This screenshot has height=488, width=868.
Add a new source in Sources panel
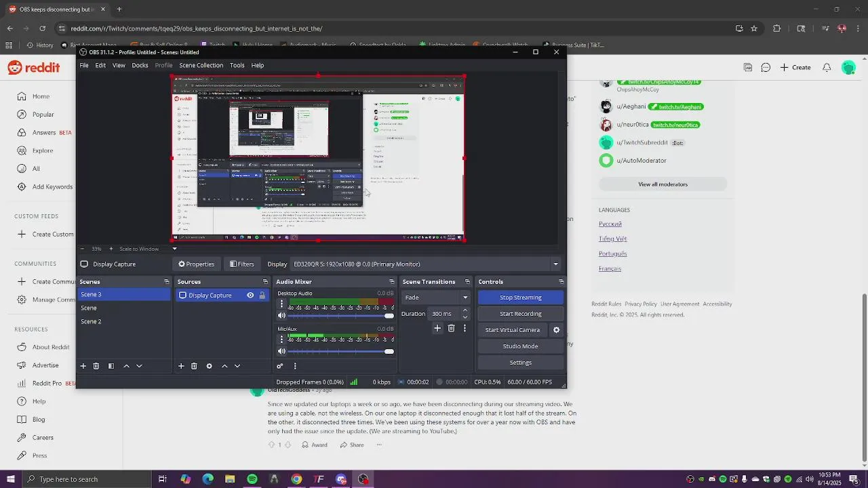[181, 366]
